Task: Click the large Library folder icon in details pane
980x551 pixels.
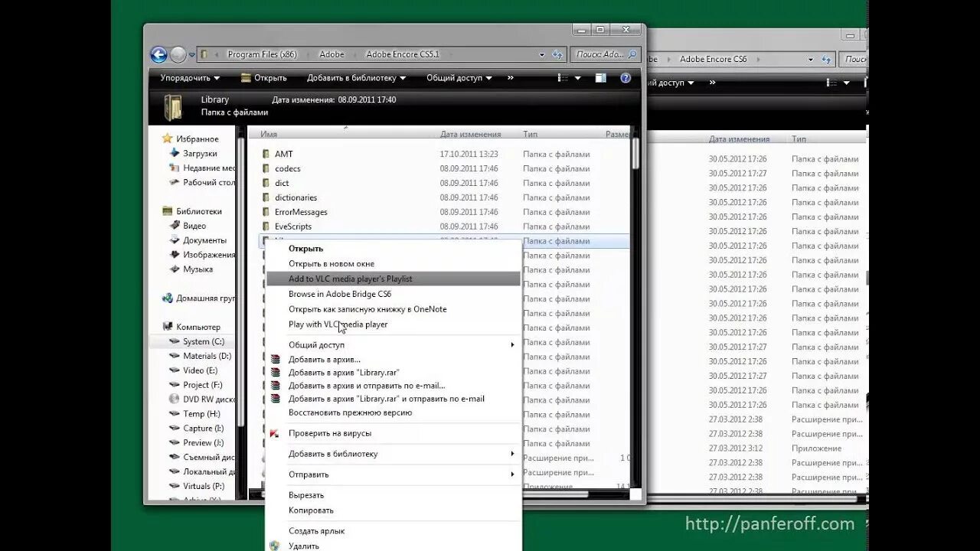Action: (173, 107)
